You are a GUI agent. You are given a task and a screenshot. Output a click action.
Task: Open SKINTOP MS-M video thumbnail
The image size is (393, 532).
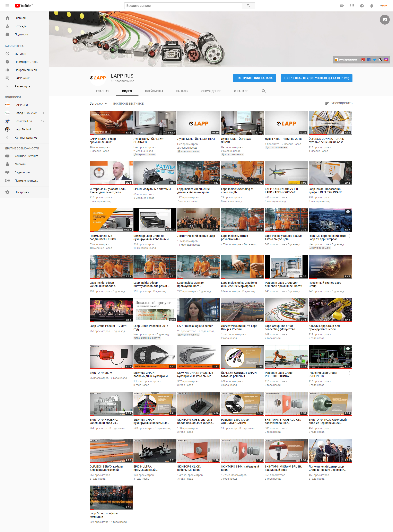[x=111, y=357]
